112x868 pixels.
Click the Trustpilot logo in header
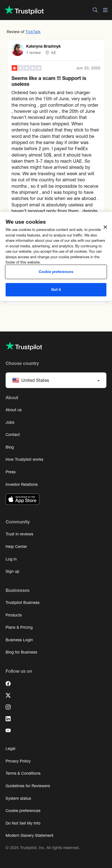pos(24,10)
